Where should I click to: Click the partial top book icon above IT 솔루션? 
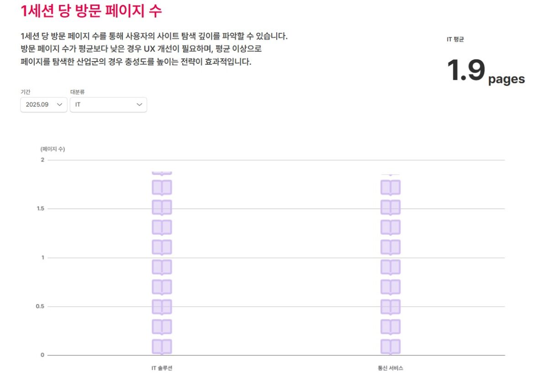coord(162,173)
